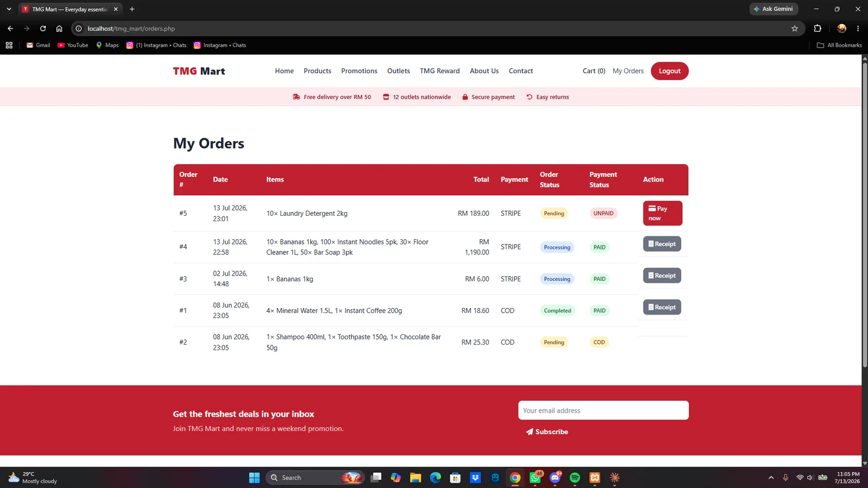
Task: Open All Bookmarks folder
Action: pos(839,45)
